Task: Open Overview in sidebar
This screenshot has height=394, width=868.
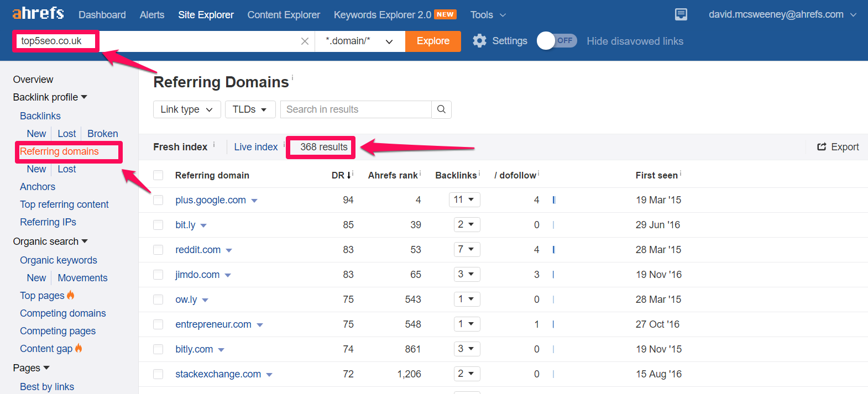Action: (x=33, y=80)
